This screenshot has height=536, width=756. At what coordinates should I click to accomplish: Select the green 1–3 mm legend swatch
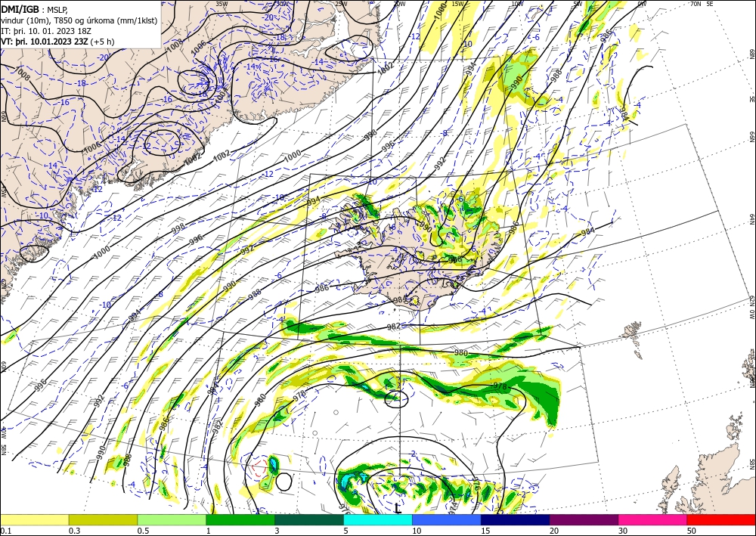(240, 519)
